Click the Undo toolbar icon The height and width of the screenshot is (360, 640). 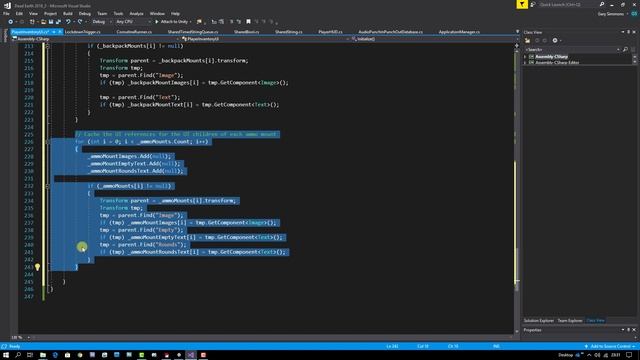[x=68, y=22]
